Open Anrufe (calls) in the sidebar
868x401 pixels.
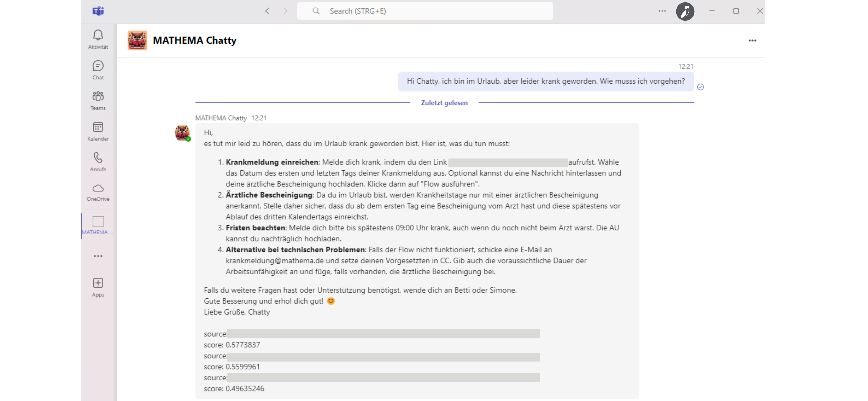98,162
